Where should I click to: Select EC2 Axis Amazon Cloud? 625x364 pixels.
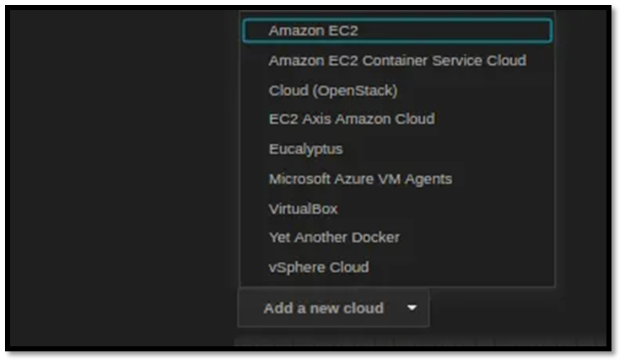coord(351,119)
